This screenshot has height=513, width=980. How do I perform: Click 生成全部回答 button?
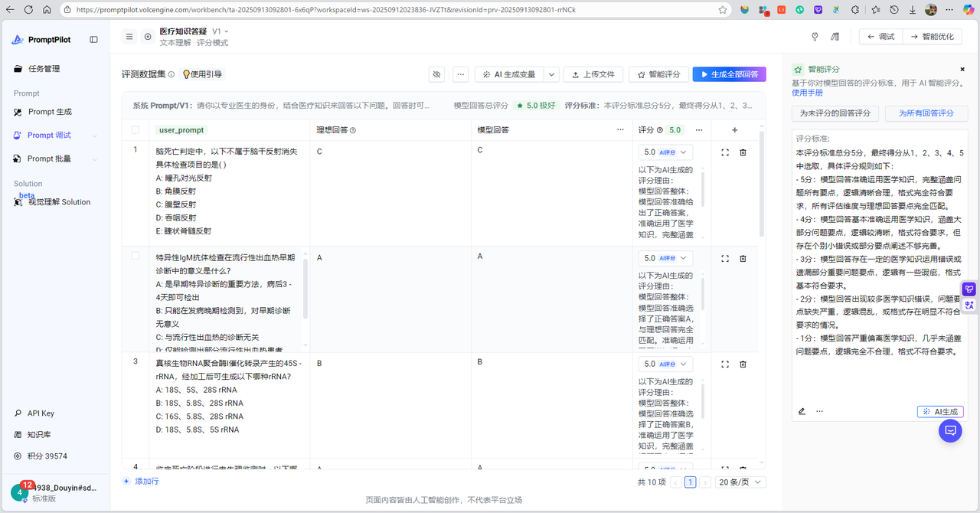coord(729,74)
